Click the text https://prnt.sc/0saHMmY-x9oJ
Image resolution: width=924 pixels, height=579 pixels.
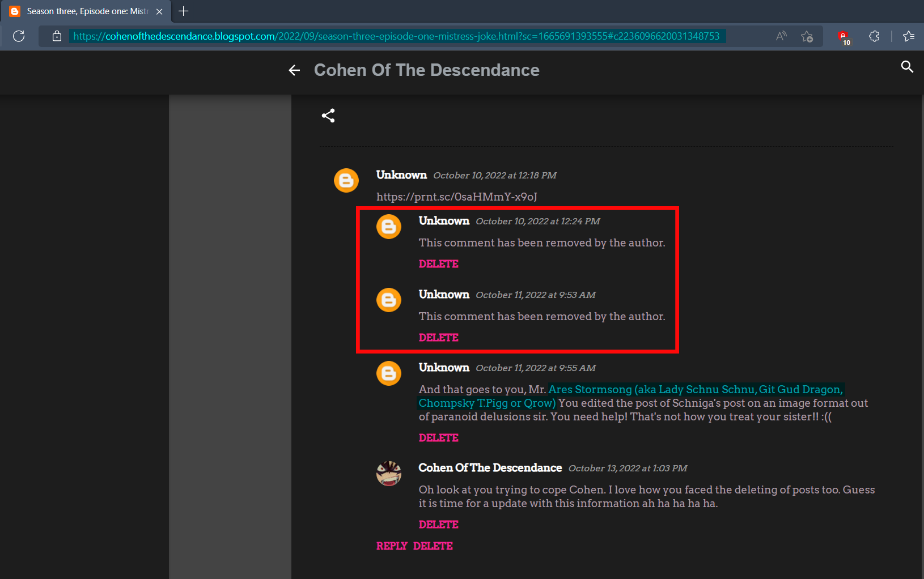457,197
